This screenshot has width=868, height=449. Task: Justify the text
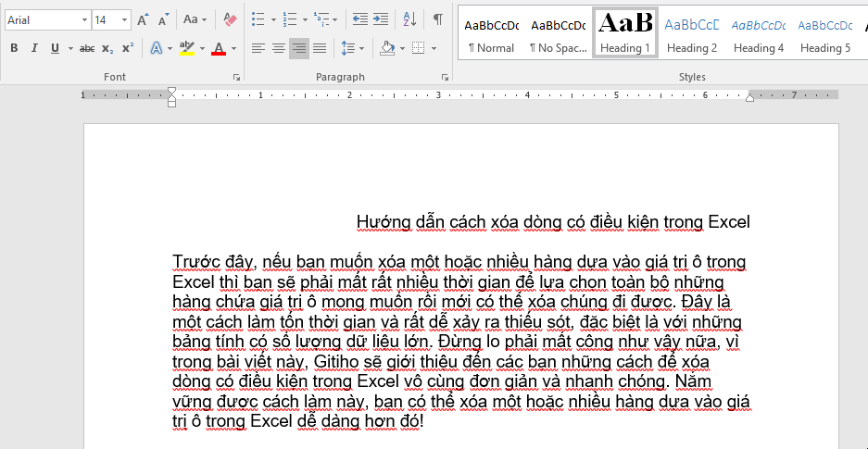[320, 49]
